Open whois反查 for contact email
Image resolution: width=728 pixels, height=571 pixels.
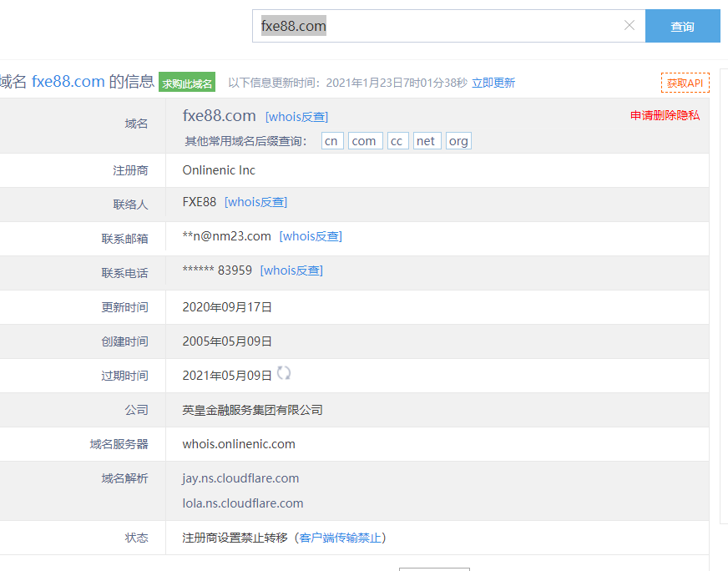(x=311, y=236)
